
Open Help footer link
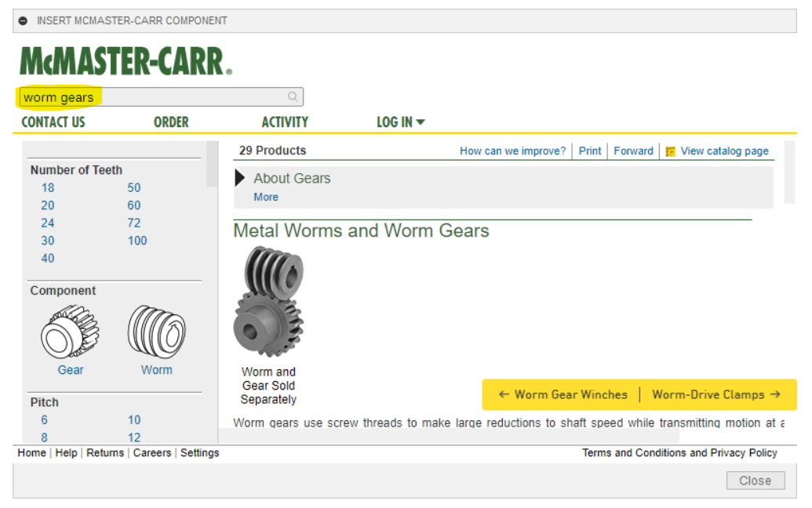66,452
